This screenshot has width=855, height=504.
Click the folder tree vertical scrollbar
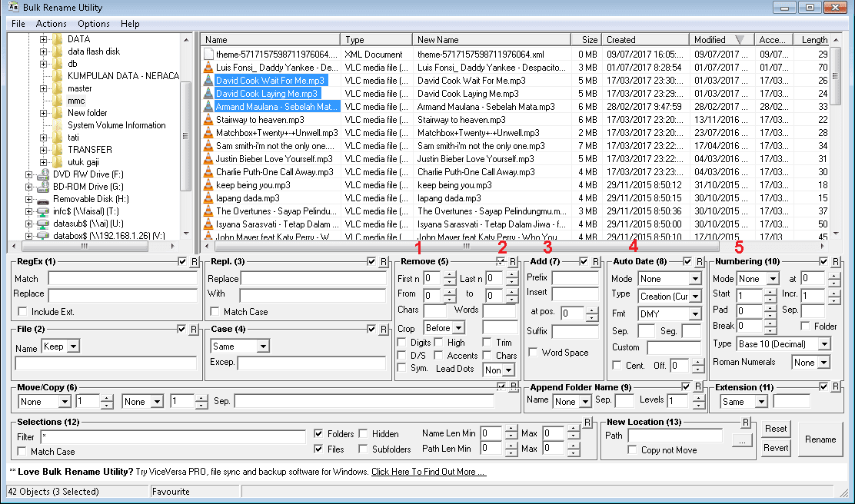click(x=186, y=136)
